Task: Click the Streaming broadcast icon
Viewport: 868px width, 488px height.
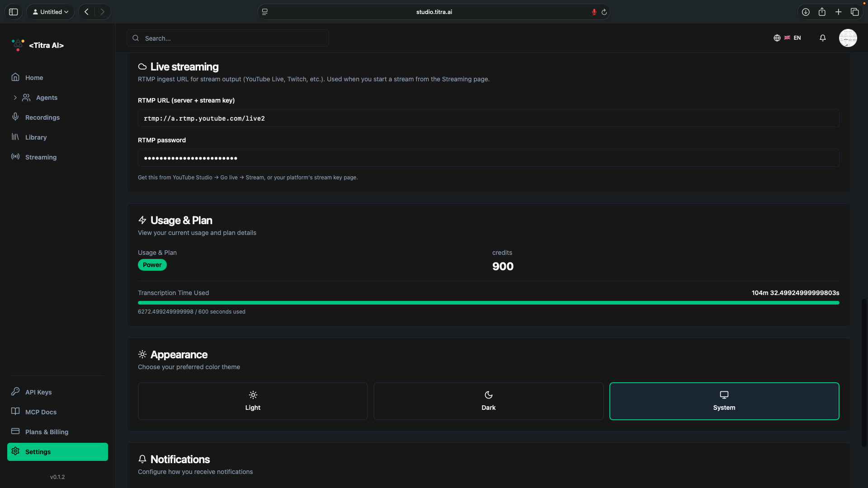Action: (x=15, y=156)
